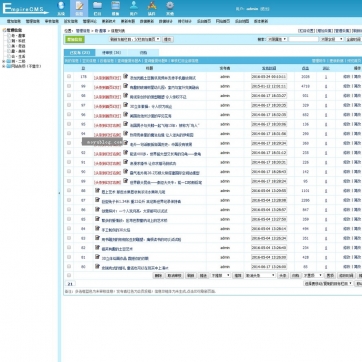Select the highlighted Info pencil icon
This screenshot has height=362, width=362.
coord(79,8)
